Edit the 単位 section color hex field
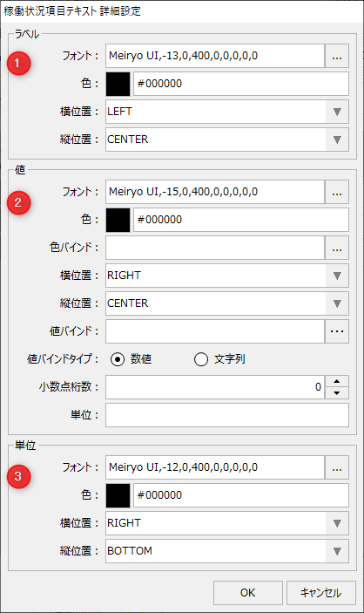 241,495
